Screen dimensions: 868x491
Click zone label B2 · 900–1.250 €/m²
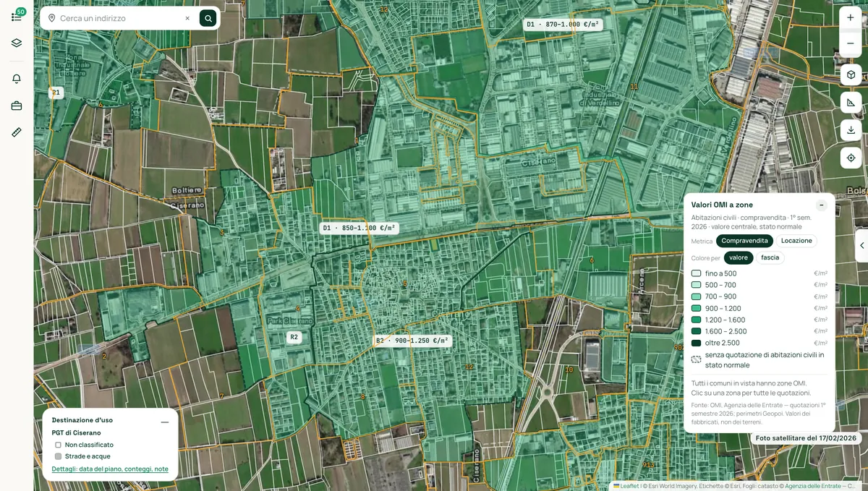[x=412, y=341]
